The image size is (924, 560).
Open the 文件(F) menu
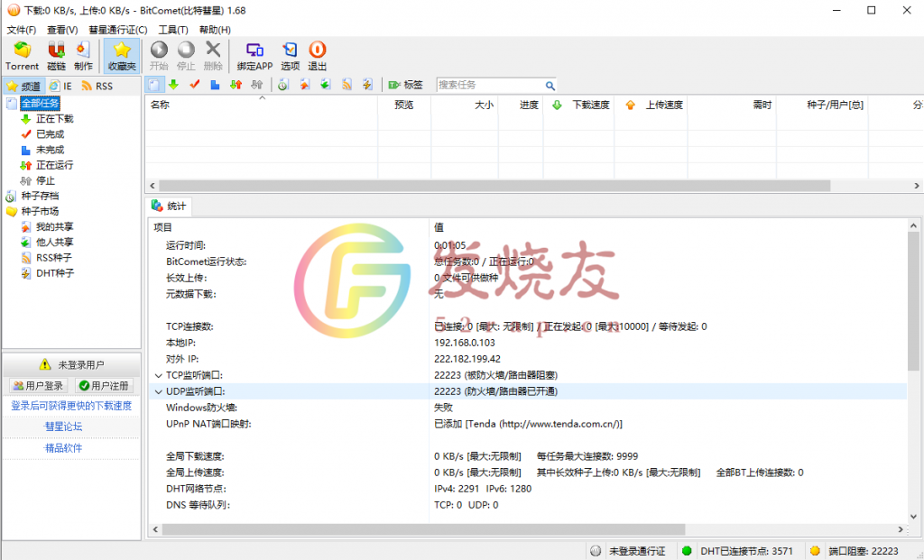(x=22, y=30)
